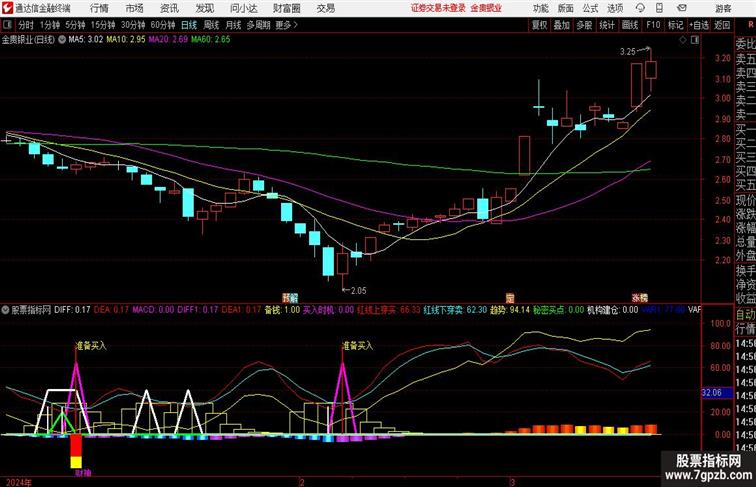Click the MA10: 2.95 indicator value
The width and height of the screenshot is (756, 487).
[x=126, y=40]
